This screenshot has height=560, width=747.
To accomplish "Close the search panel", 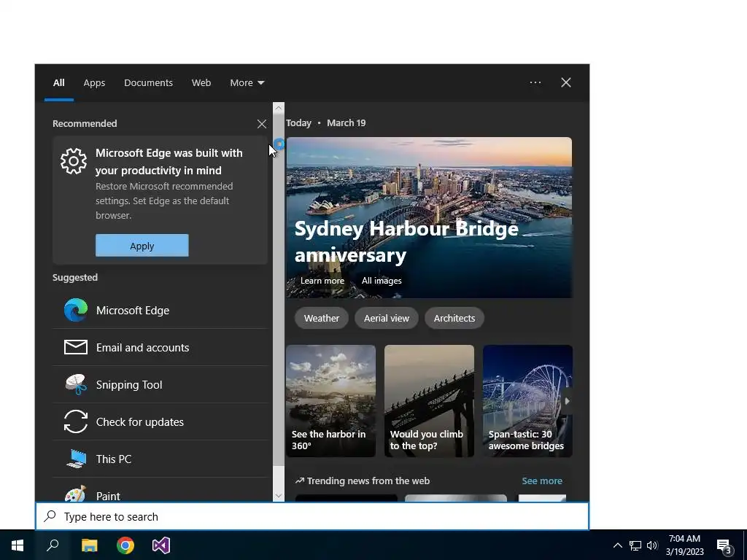I will (x=565, y=82).
